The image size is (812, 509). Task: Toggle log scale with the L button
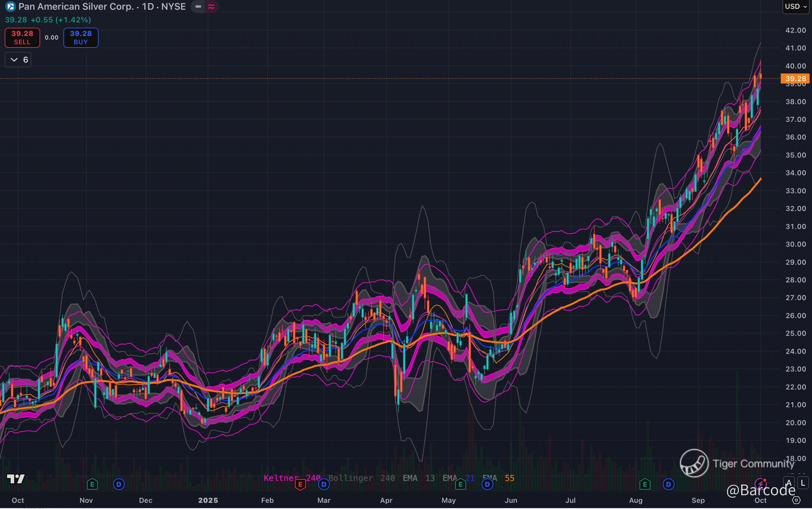[x=803, y=483]
